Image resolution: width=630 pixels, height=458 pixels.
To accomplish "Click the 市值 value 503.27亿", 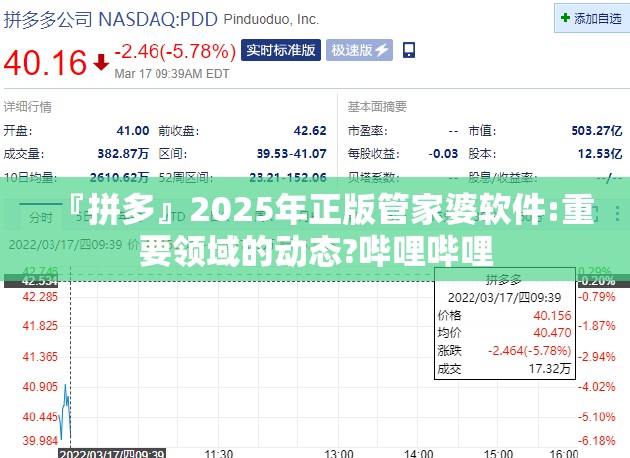I will tap(597, 131).
